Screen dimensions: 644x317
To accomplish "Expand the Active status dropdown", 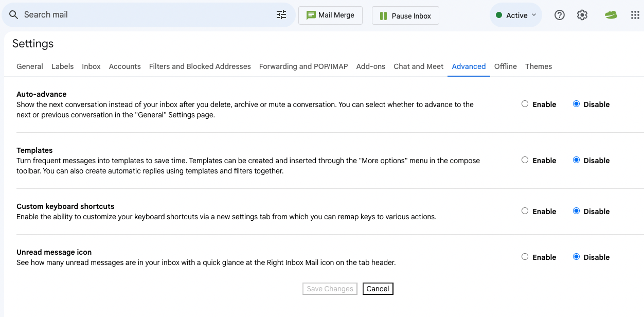I will (516, 15).
